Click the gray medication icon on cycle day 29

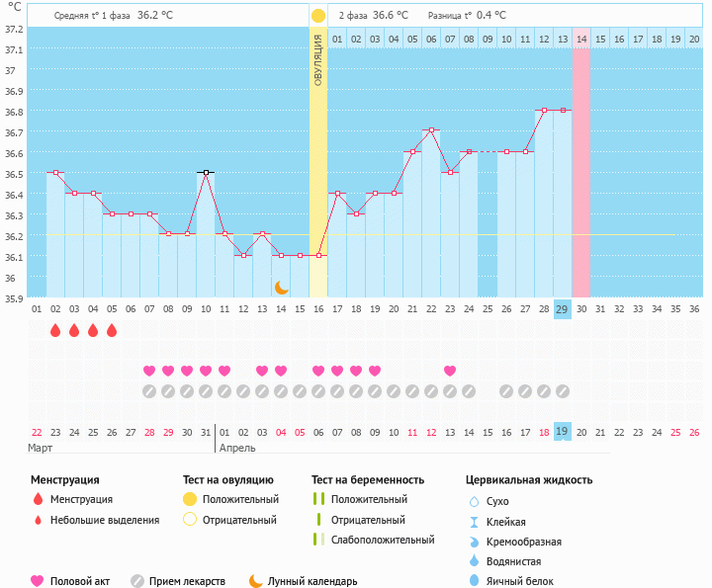coord(562,391)
